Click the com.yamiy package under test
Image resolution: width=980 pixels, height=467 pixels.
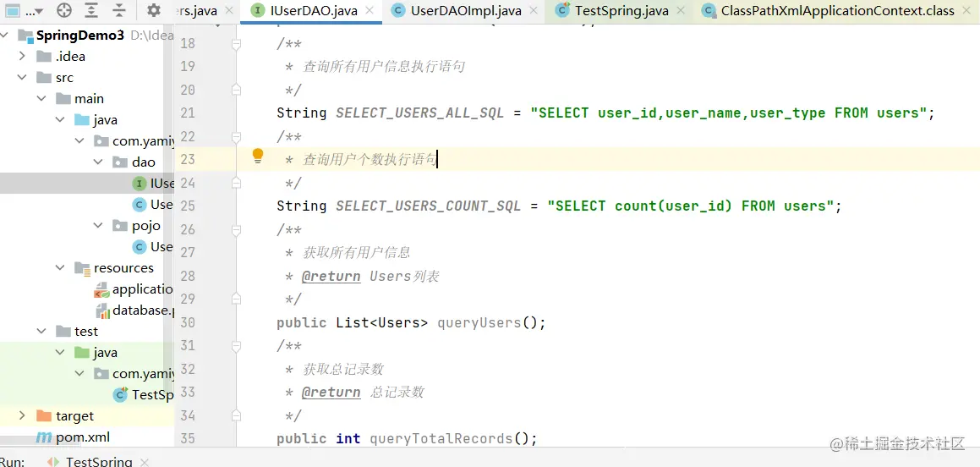point(134,374)
